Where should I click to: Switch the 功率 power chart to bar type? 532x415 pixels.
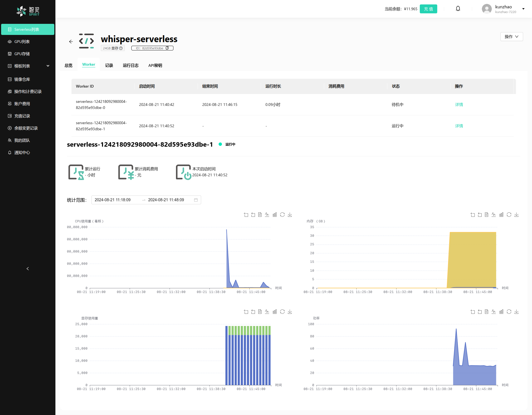click(501, 312)
